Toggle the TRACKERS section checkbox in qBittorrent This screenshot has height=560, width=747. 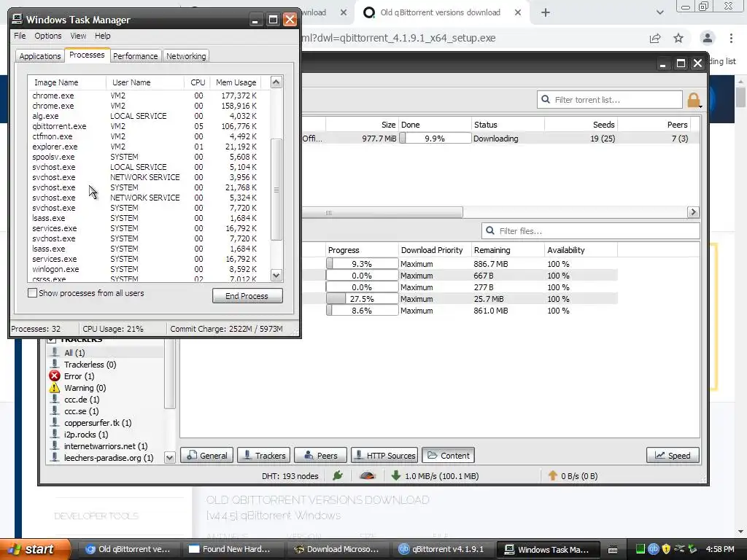click(x=52, y=340)
